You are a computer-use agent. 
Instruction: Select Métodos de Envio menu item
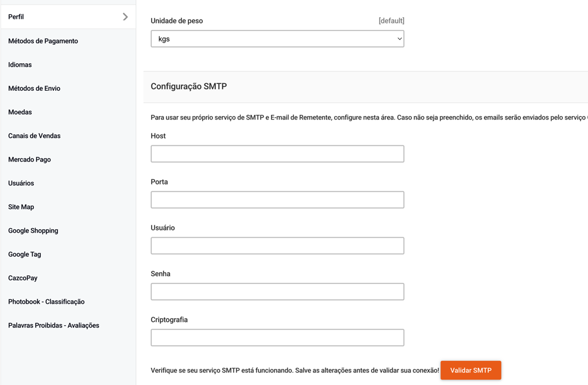(x=34, y=88)
